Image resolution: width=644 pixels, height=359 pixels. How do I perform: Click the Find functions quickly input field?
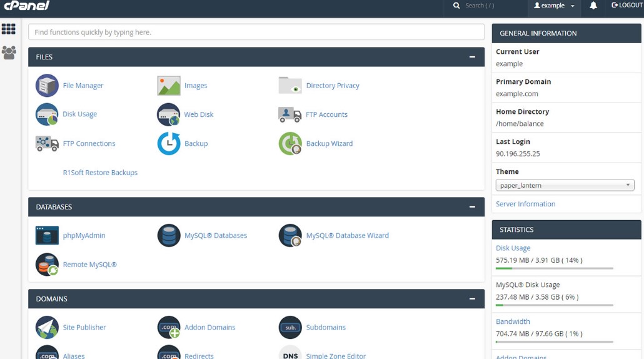256,32
